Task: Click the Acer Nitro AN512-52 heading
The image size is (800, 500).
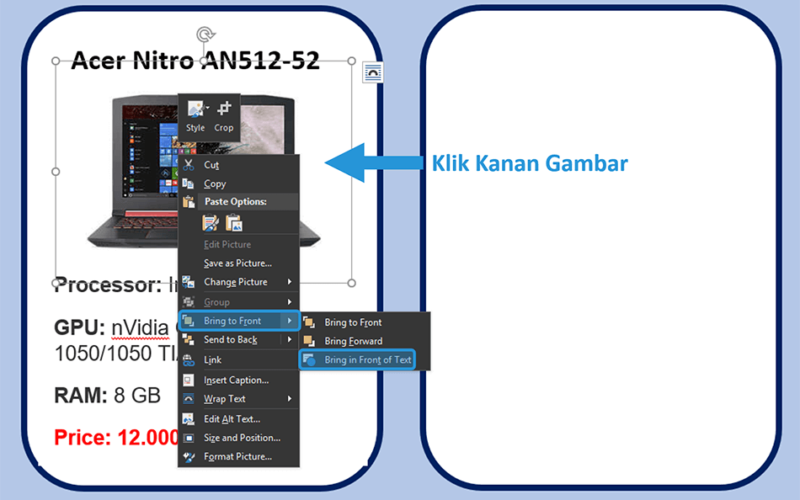Action: [x=195, y=60]
